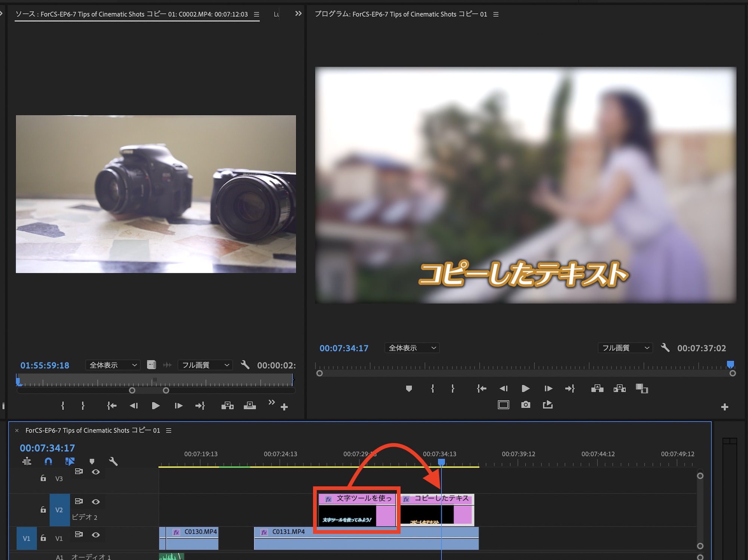Hide track V2 with eye icon

click(96, 502)
